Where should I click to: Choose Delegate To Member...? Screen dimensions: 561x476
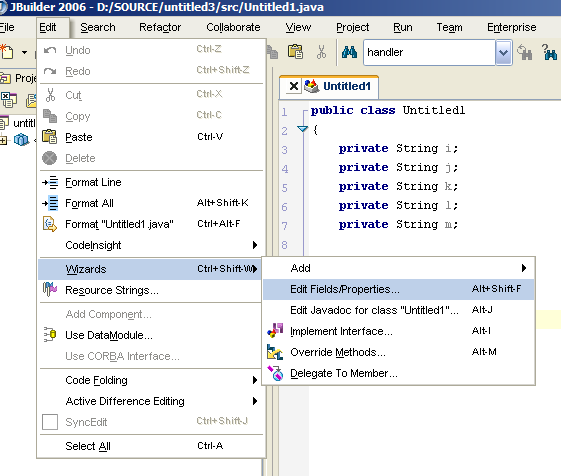tap(399, 373)
